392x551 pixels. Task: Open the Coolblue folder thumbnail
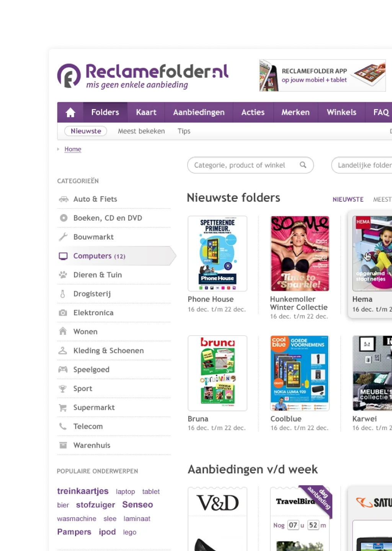point(300,373)
